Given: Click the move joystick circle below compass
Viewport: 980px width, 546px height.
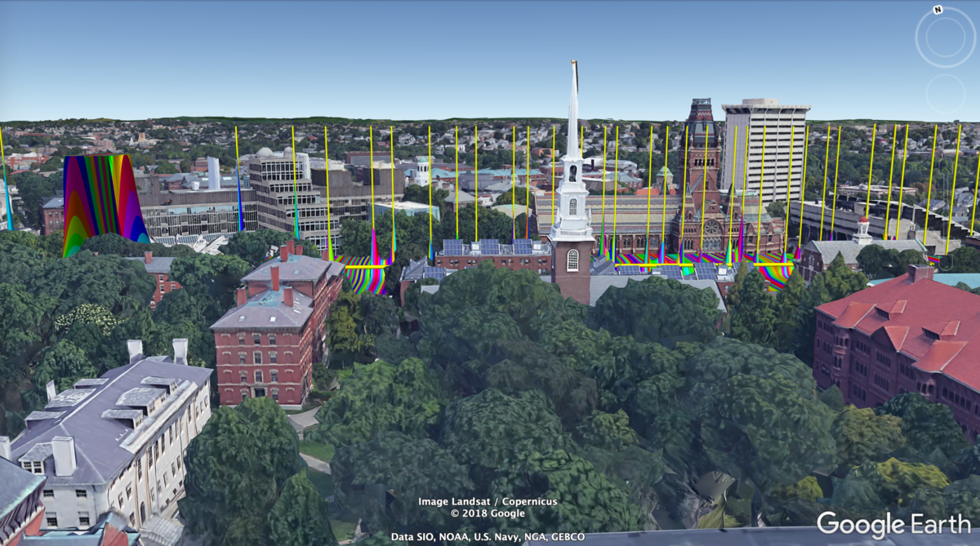Looking at the screenshot, I should click(945, 94).
